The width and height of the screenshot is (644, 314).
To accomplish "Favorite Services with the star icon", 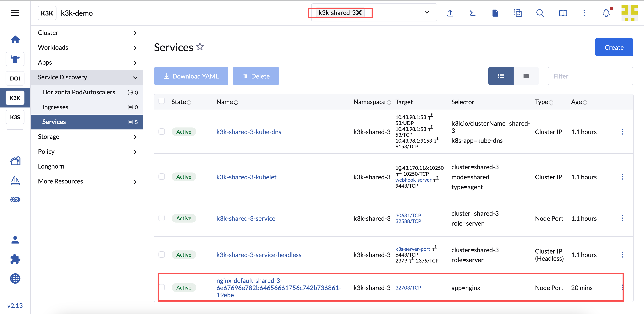I will pos(200,47).
